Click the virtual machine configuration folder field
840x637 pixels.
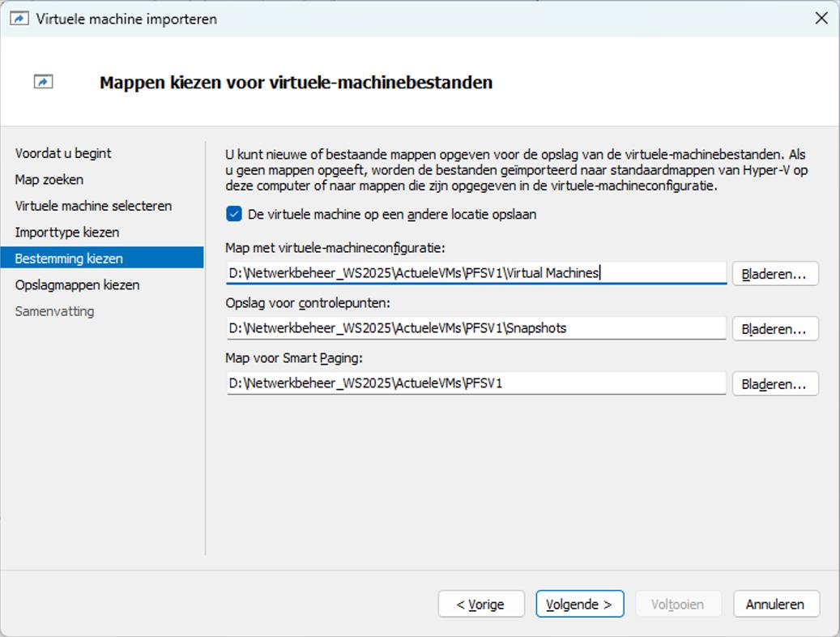click(476, 273)
